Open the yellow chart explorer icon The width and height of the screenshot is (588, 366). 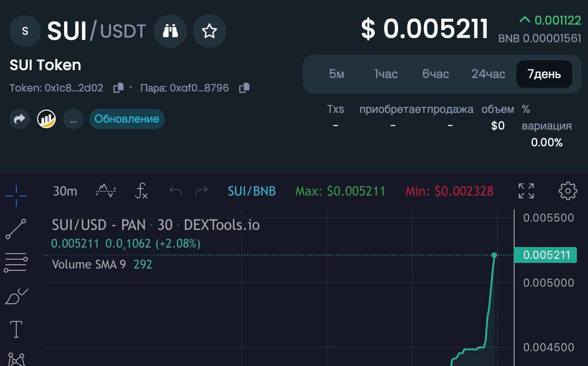[x=46, y=119]
